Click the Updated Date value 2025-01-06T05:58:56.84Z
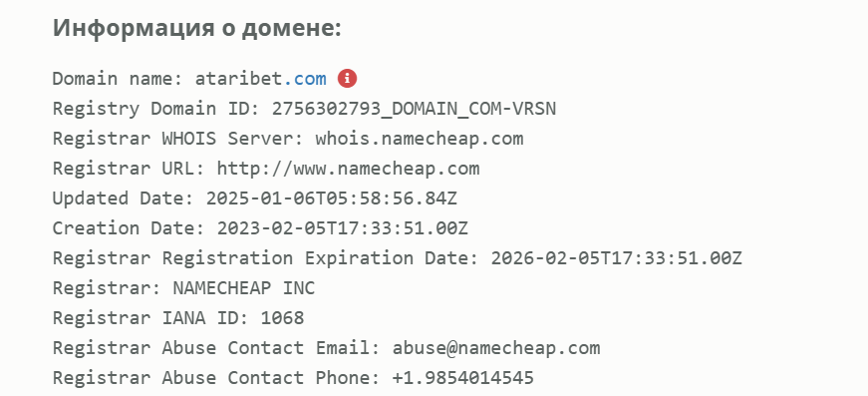Screen dimensions: 868x396 332,198
